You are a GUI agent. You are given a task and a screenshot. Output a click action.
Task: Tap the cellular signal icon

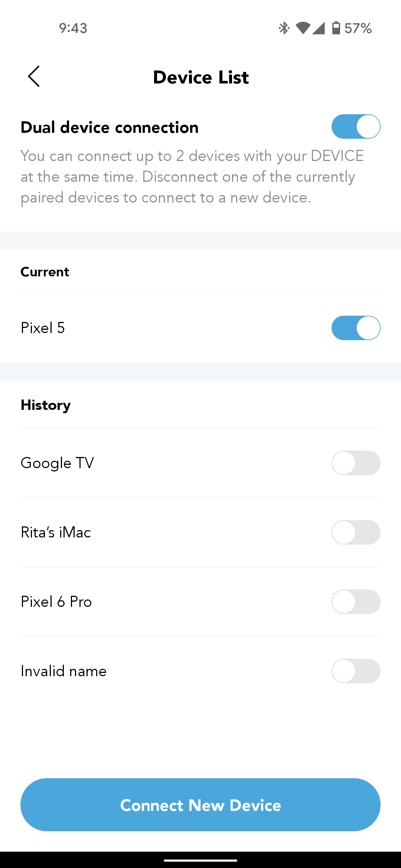319,28
